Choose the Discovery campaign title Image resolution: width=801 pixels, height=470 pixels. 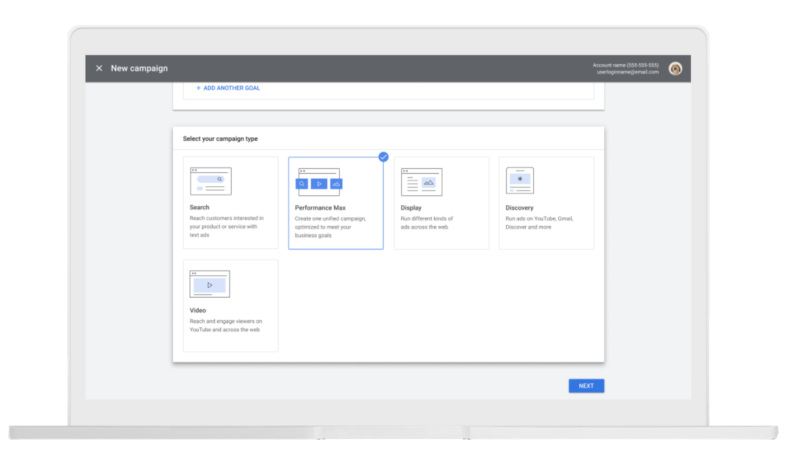(x=519, y=208)
